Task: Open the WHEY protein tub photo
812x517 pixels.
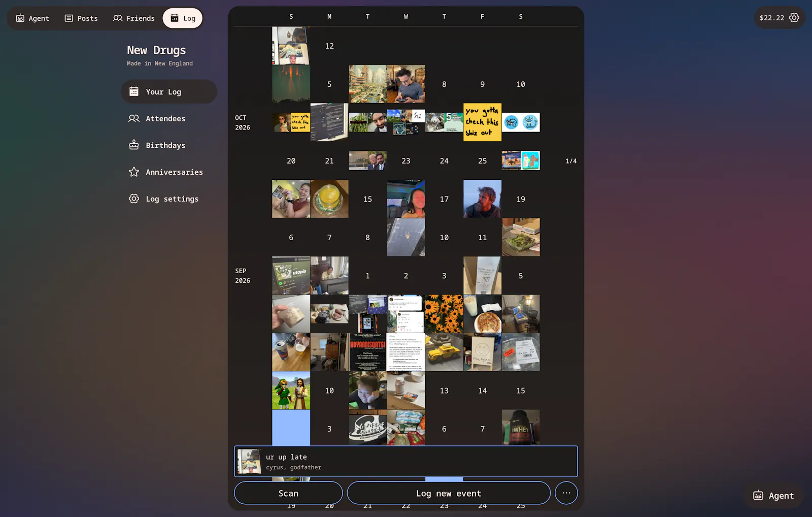Action: 521,427
